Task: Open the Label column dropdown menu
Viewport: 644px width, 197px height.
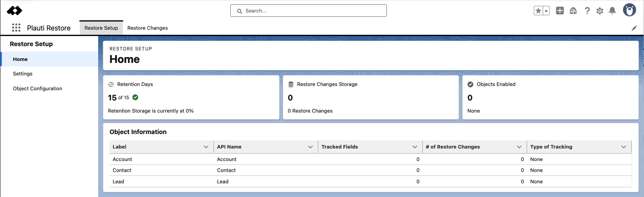Action: tap(206, 147)
